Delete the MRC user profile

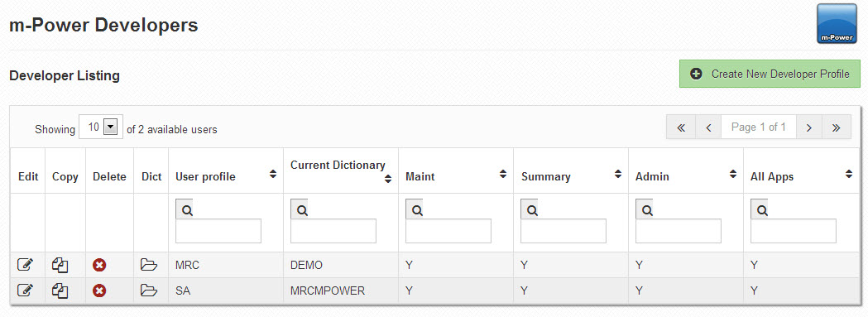coord(99,266)
